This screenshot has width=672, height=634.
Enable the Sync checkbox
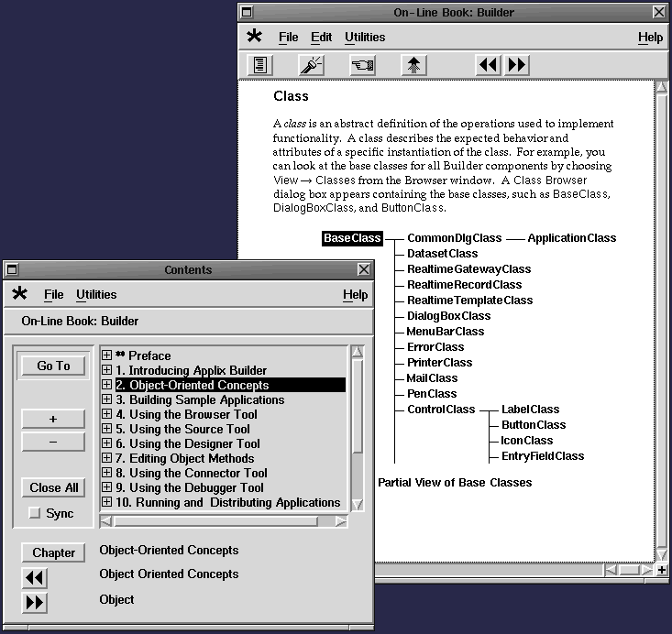(35, 513)
